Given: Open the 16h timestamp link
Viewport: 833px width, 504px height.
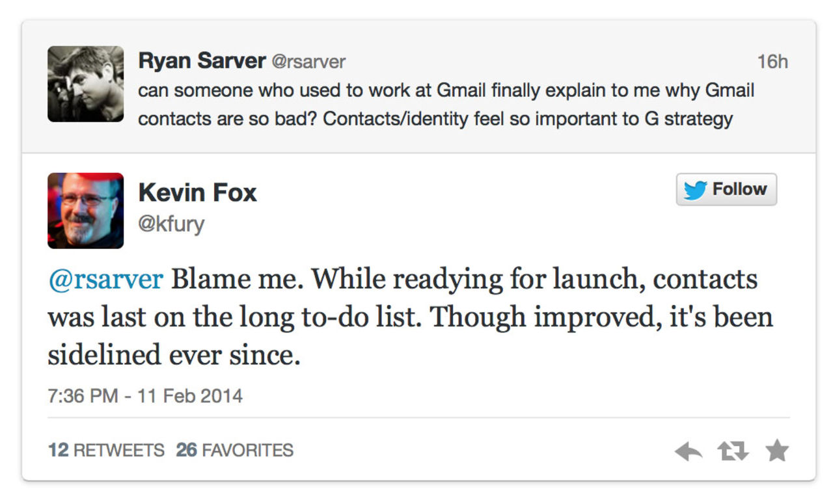Looking at the screenshot, I should (772, 62).
